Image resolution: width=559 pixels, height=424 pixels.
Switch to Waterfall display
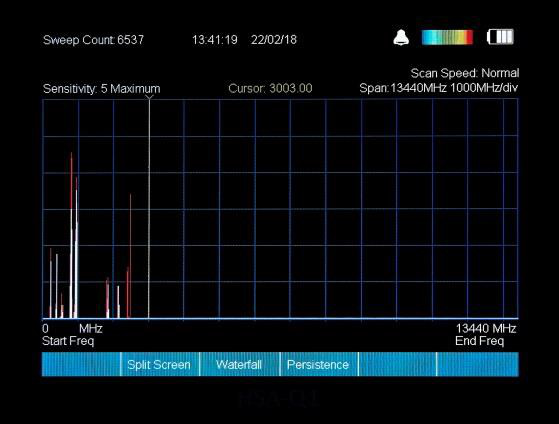[240, 364]
